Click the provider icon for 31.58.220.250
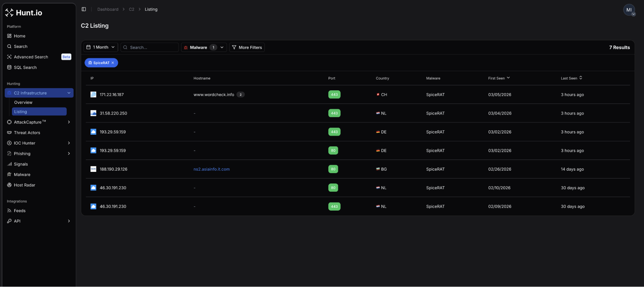644x287 pixels. coord(93,113)
